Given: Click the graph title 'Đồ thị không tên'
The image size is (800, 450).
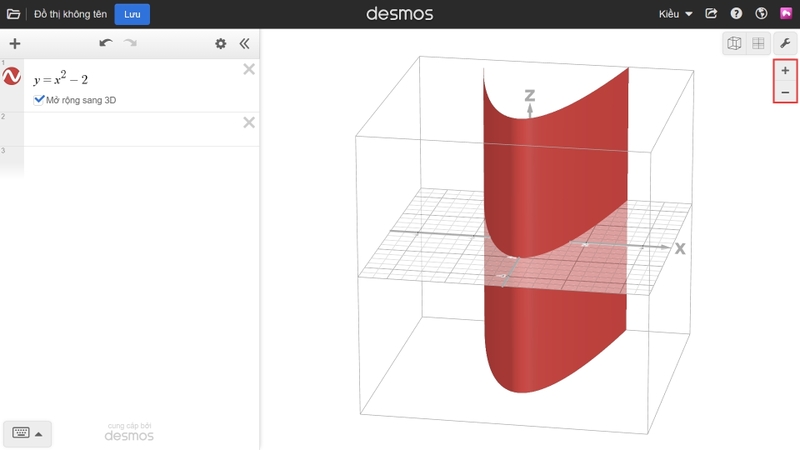Looking at the screenshot, I should point(70,14).
